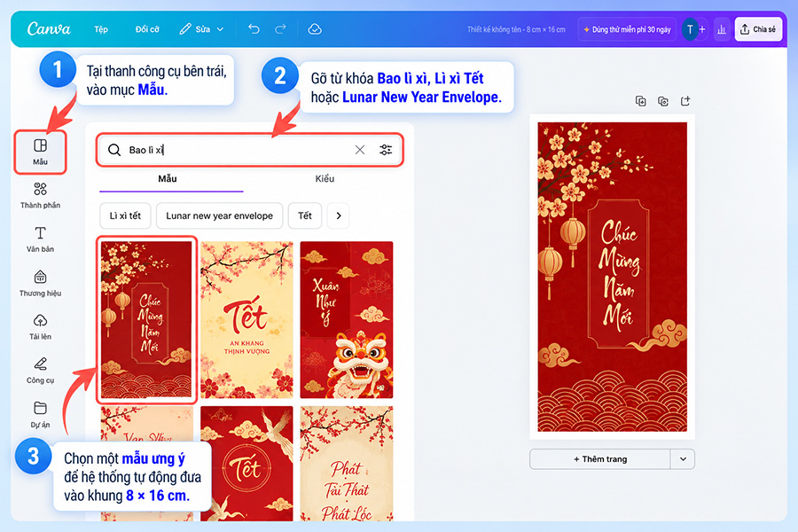
Task: Select the Văn bản text tool
Action: (x=40, y=239)
